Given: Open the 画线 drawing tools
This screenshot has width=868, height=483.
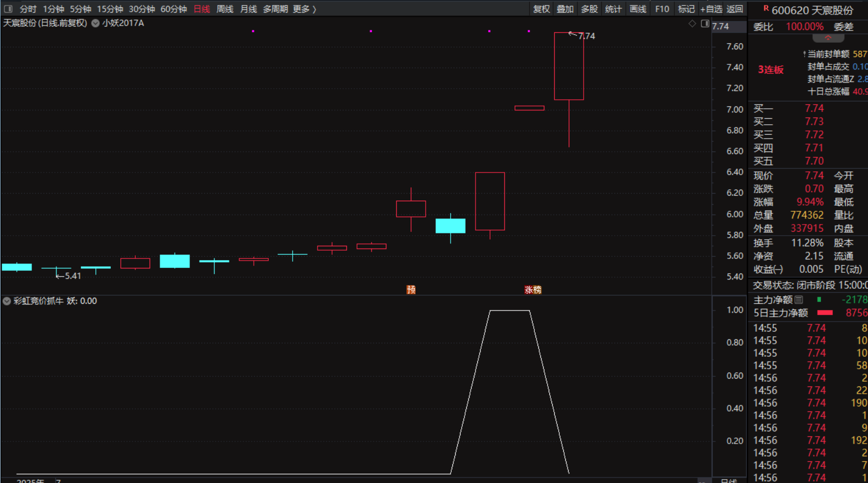Looking at the screenshot, I should click(637, 9).
